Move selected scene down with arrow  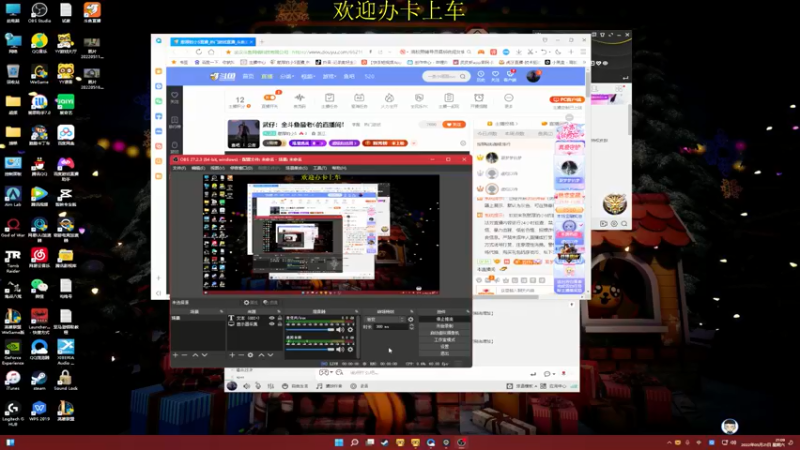pos(205,355)
